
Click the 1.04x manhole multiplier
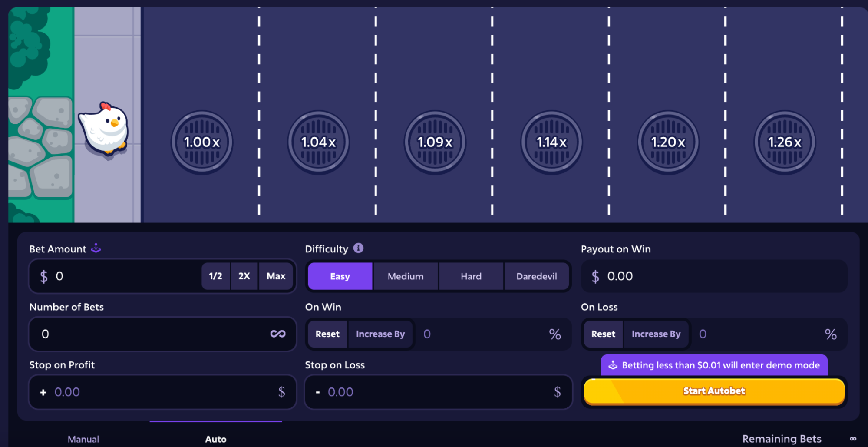coord(318,142)
